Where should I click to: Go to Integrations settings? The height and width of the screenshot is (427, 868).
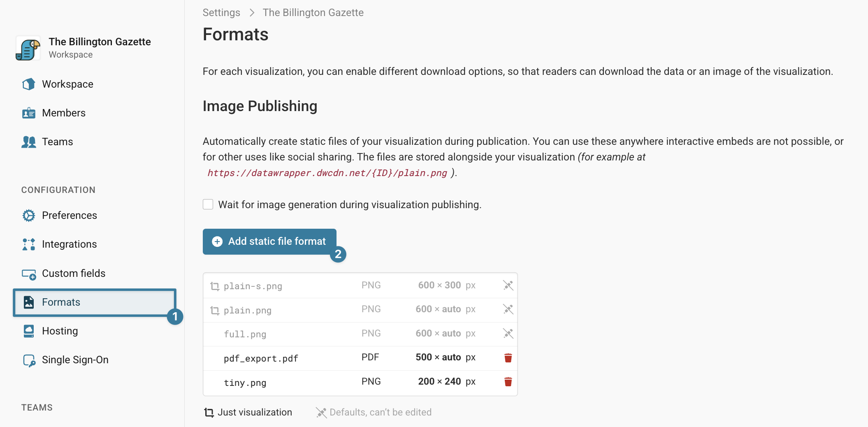tap(70, 244)
